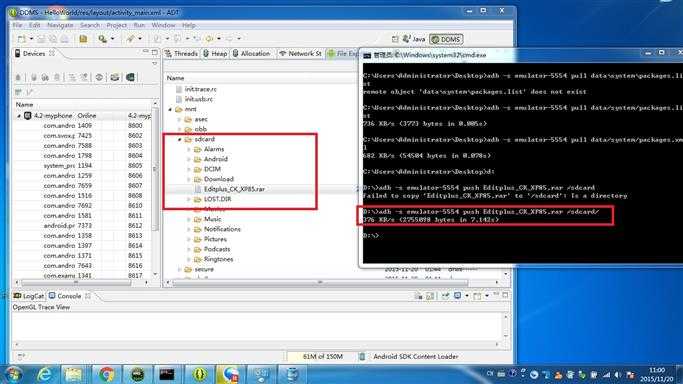Screen dimensions: 683x384
Task: Expand the secure folder
Action: [x=179, y=269]
